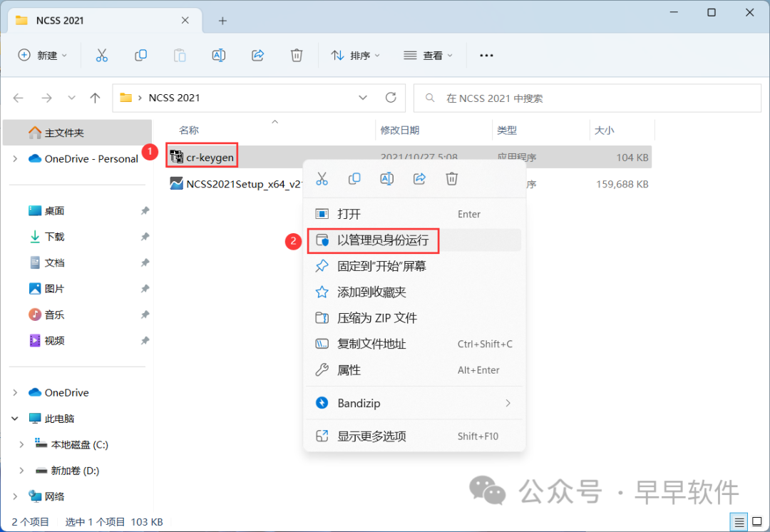Expand the 此电脑 tree node

pyautogui.click(x=16, y=419)
